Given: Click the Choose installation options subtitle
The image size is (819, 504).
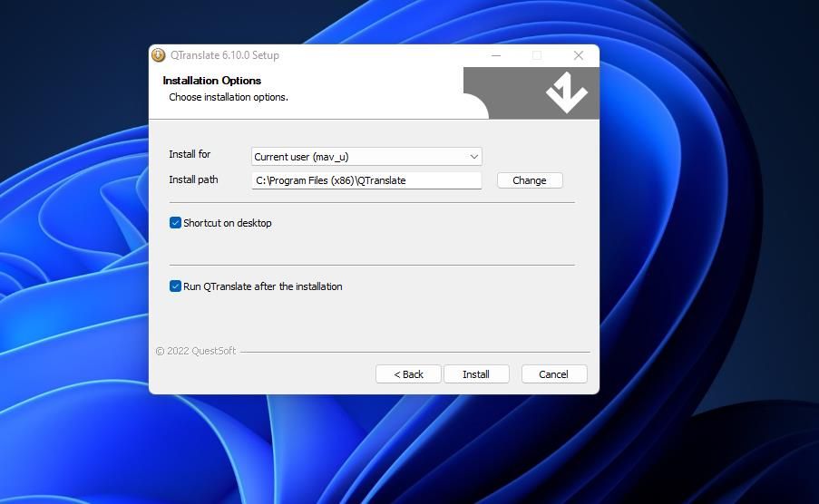Looking at the screenshot, I should pyautogui.click(x=229, y=97).
